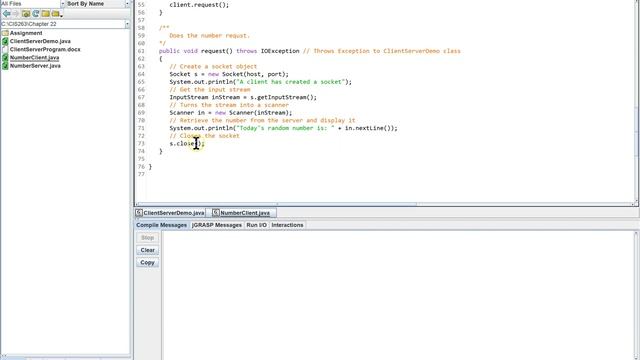Screen dimensions: 640x360
Task: Click the 'Closes the socket' comment
Action: pyautogui.click(x=204, y=136)
